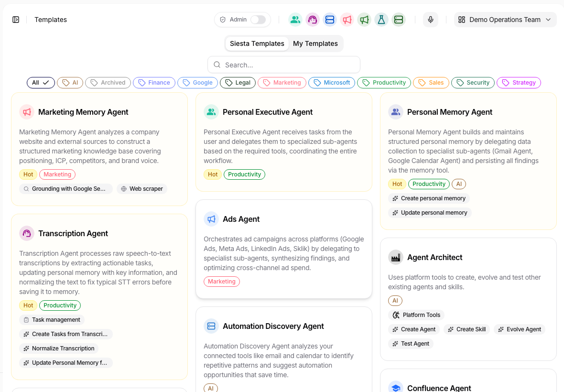Open the purple headset agent icon in header
The image size is (564, 392).
pyautogui.click(x=313, y=20)
